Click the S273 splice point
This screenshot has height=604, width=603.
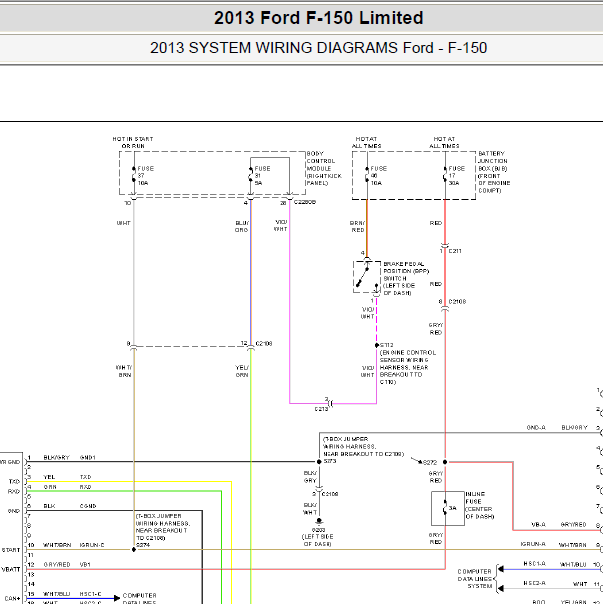[319, 461]
